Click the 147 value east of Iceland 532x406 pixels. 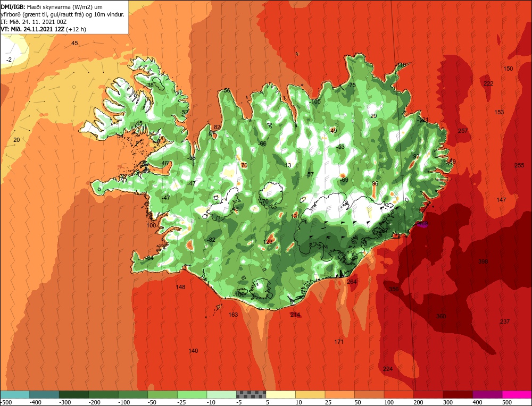coord(501,200)
